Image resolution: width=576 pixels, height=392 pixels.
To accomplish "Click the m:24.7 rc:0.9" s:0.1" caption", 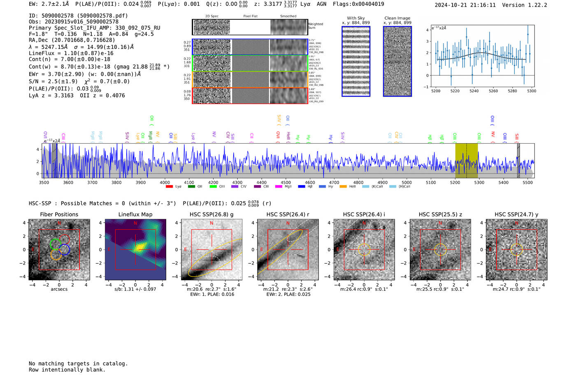I will (x=517, y=289).
